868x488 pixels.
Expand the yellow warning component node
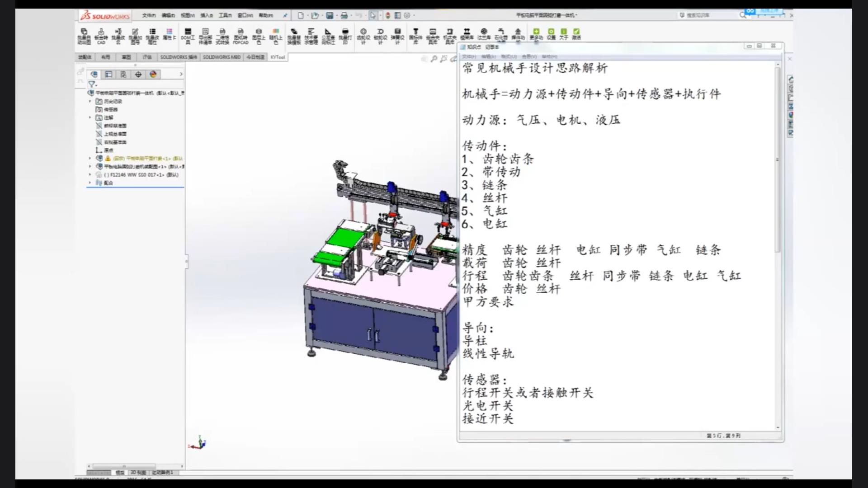point(90,158)
